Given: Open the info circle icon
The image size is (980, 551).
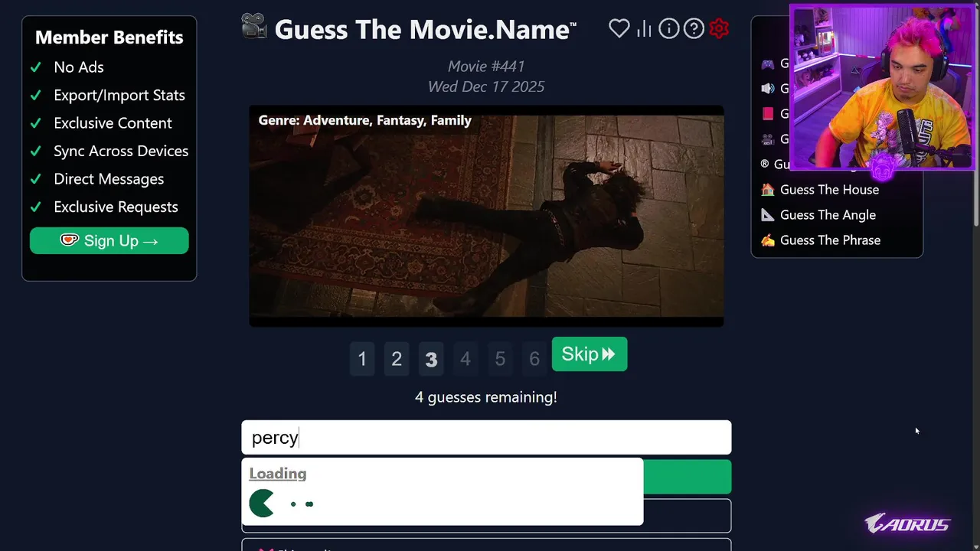Looking at the screenshot, I should coord(669,28).
